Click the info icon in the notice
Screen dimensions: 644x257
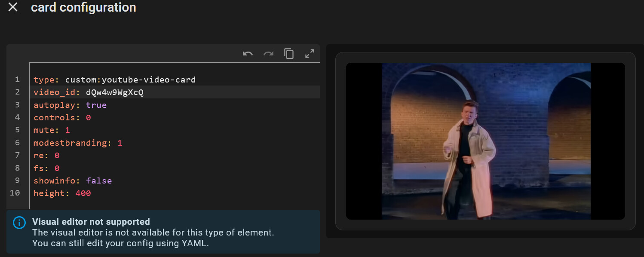click(19, 223)
